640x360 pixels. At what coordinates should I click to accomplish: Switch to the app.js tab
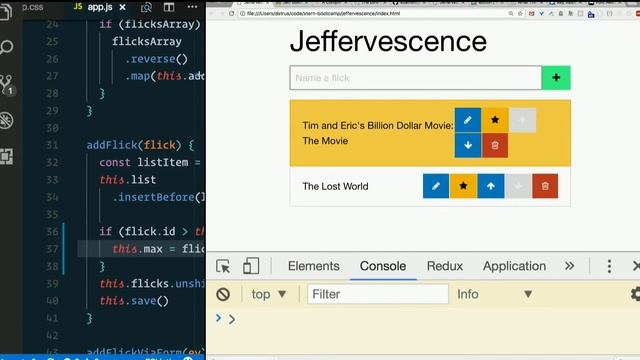tap(99, 7)
